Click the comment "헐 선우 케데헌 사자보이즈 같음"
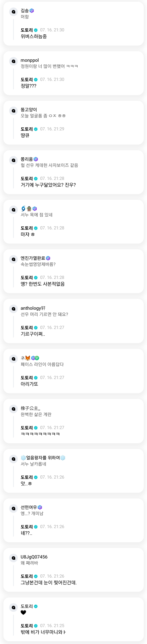 coord(49,165)
